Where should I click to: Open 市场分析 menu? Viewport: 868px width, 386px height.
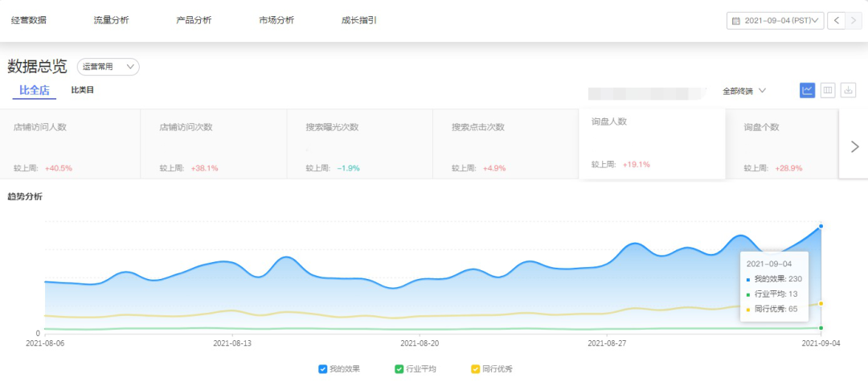tap(276, 20)
